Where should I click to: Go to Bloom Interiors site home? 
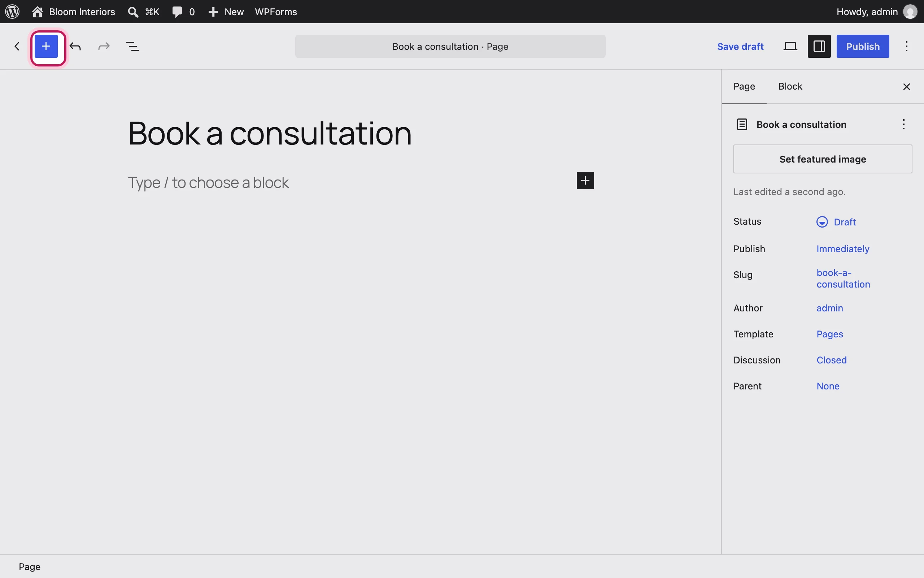pyautogui.click(x=74, y=12)
